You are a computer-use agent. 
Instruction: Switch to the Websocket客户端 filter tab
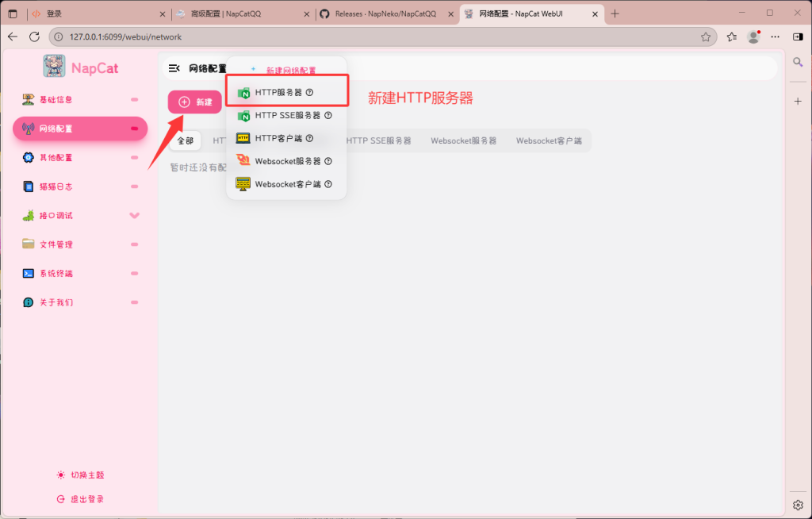(x=550, y=140)
